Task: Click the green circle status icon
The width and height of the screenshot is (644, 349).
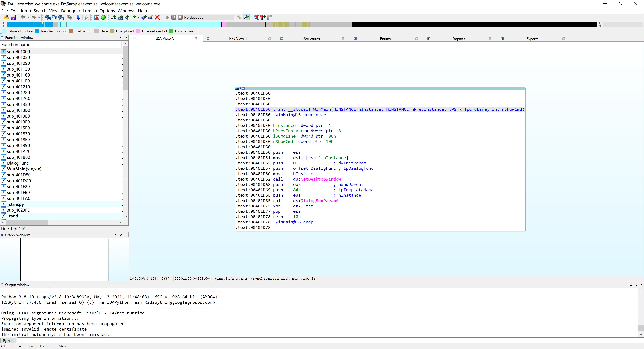Action: tap(103, 17)
